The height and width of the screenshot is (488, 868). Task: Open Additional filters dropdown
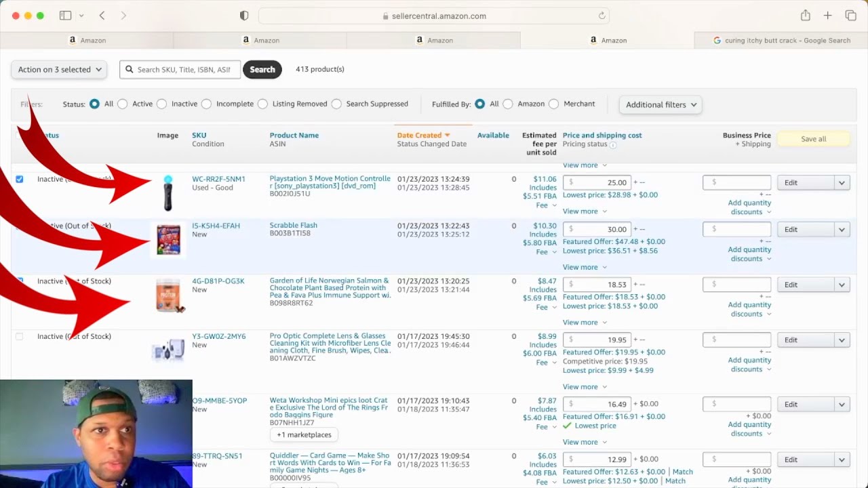pyautogui.click(x=660, y=104)
